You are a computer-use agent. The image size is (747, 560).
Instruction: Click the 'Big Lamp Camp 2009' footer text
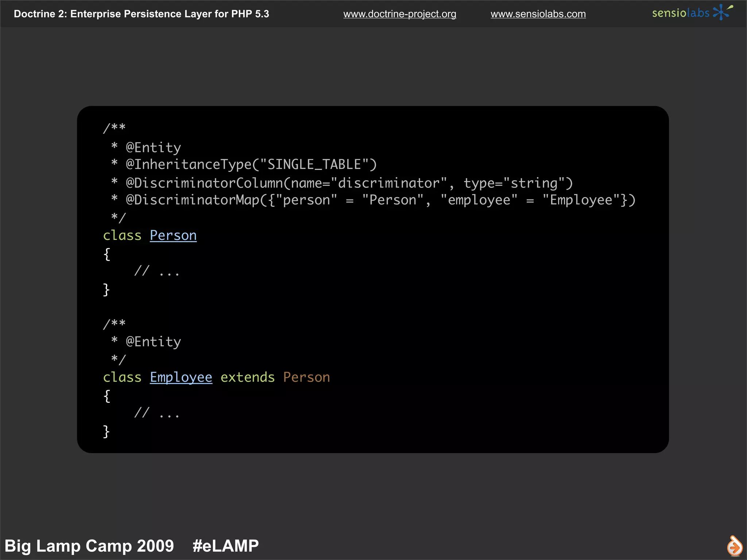pos(89,546)
